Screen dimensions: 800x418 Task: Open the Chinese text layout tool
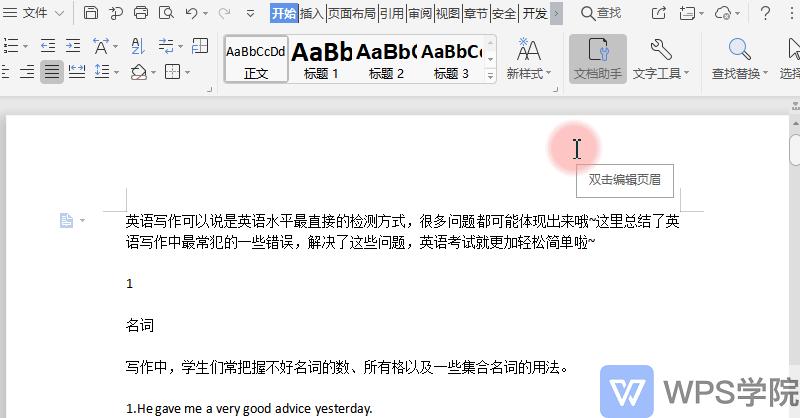tap(101, 46)
